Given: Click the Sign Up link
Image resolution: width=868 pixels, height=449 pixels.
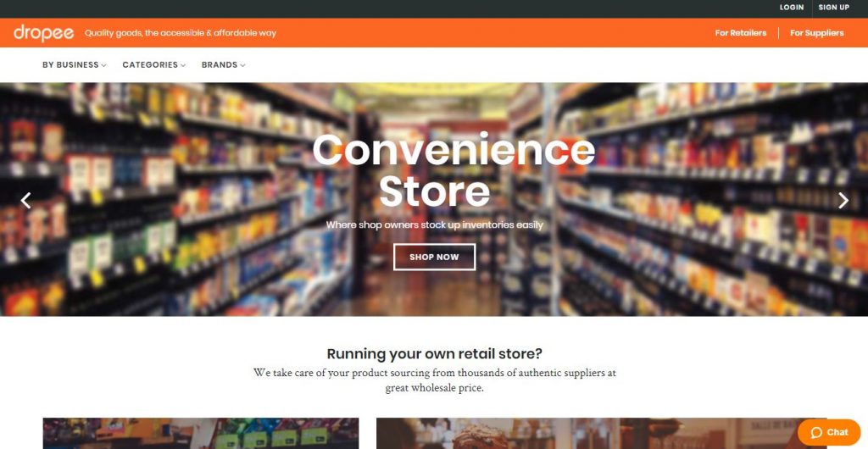Looking at the screenshot, I should pos(834,7).
